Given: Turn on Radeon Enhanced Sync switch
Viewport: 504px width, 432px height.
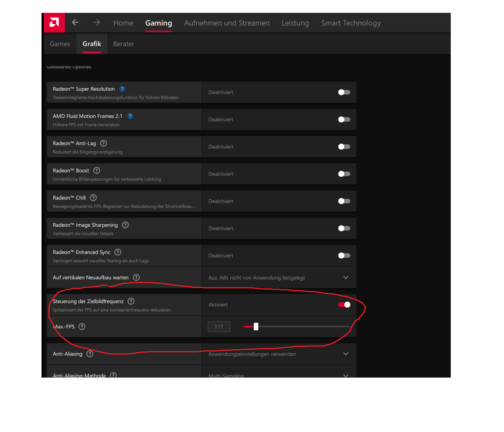Looking at the screenshot, I should click(x=344, y=255).
